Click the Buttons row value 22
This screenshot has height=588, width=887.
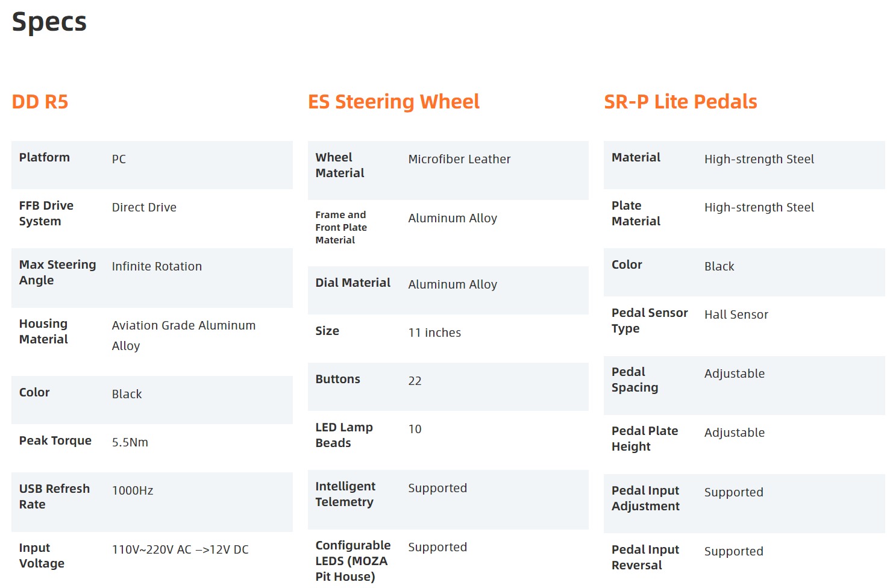pos(415,381)
